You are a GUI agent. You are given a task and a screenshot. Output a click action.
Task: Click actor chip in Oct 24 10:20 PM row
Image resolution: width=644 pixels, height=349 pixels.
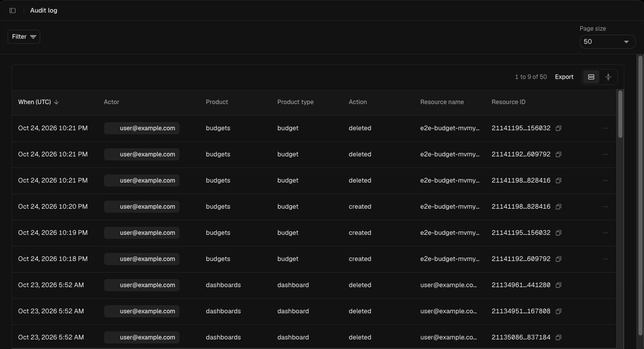142,207
